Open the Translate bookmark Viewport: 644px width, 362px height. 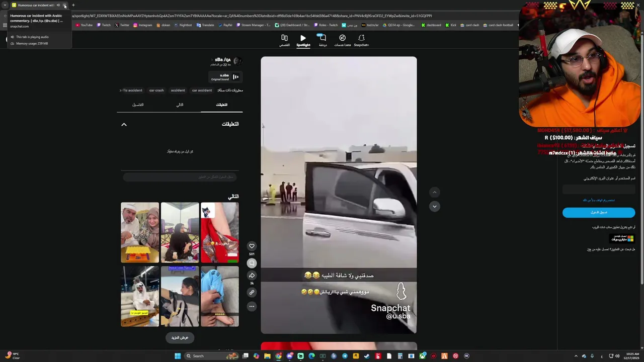pyautogui.click(x=206, y=25)
